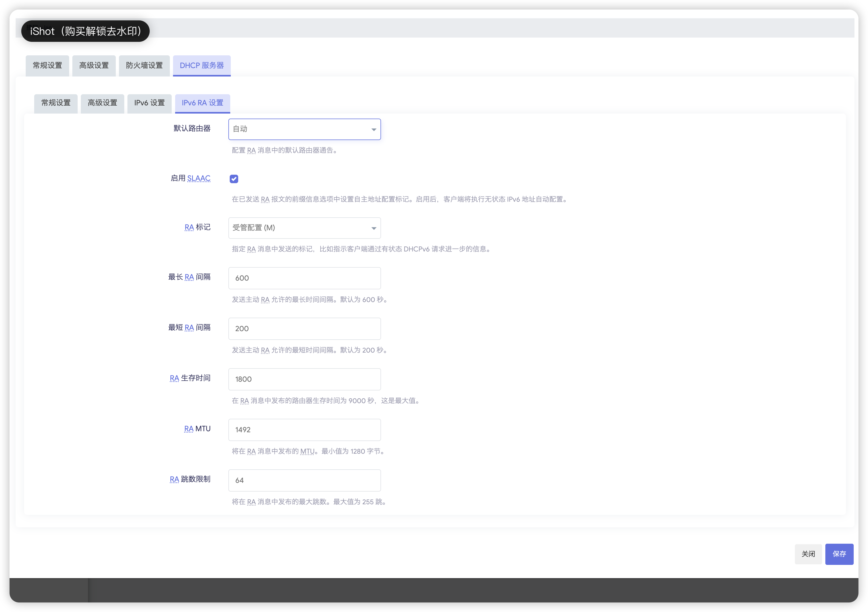Focus the RA 跳数限制 field
The width and height of the screenshot is (868, 612).
click(x=304, y=480)
